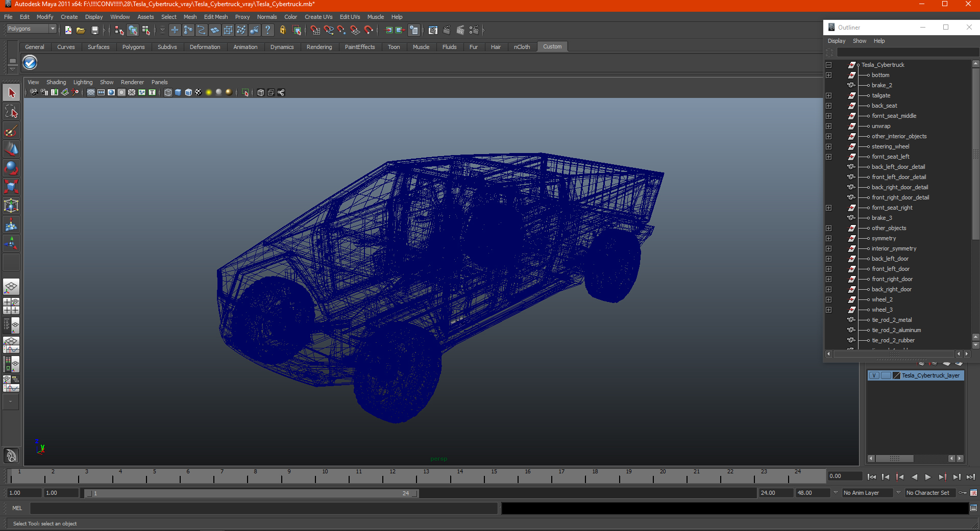Open the render view clapperboard icon

point(433,31)
